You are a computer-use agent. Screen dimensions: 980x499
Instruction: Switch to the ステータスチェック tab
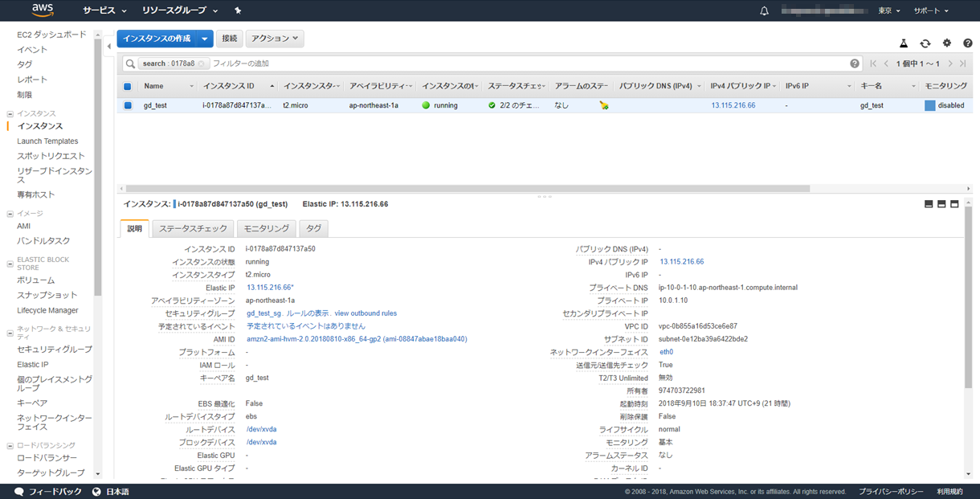[x=193, y=229]
